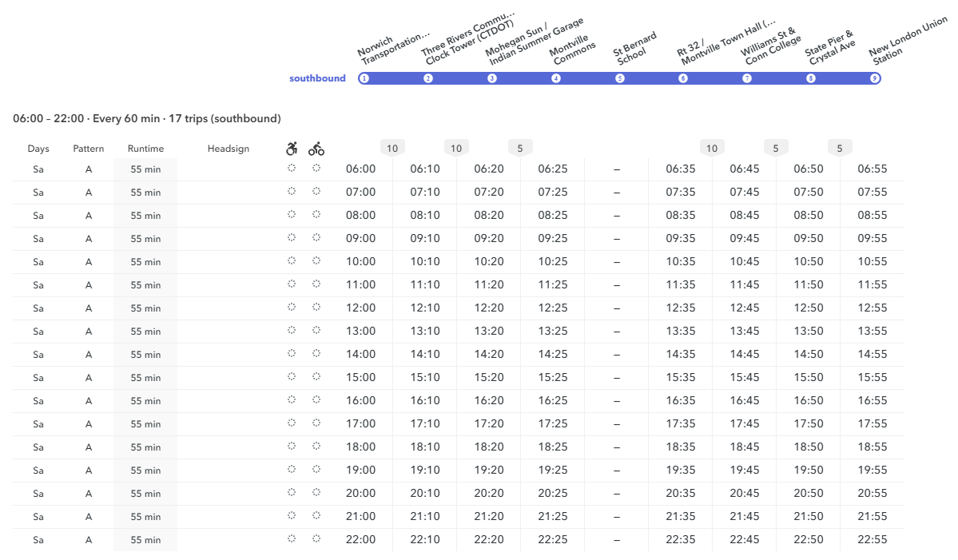958x560 pixels.
Task: Click bike indicator in the 22:00 trip row
Action: click(316, 538)
